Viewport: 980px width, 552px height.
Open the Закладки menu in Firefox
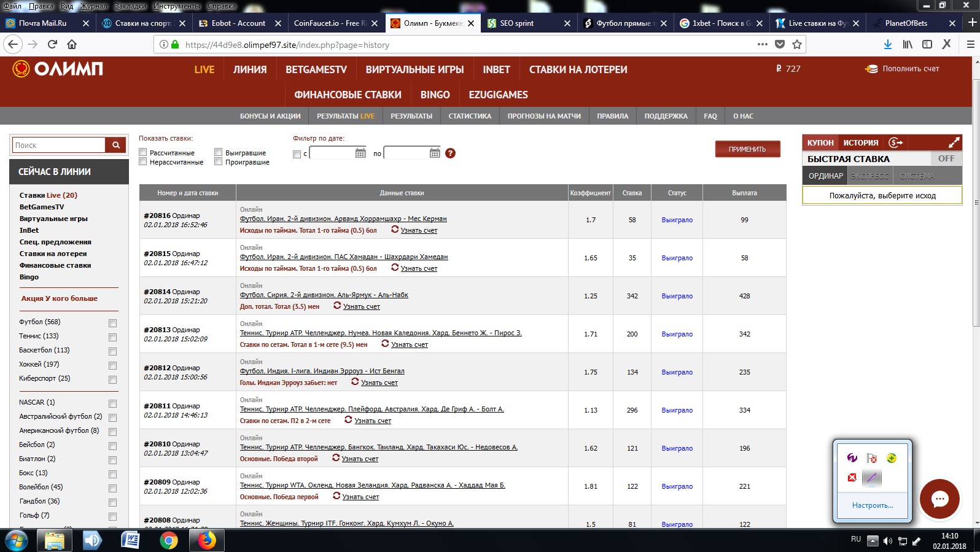(130, 6)
